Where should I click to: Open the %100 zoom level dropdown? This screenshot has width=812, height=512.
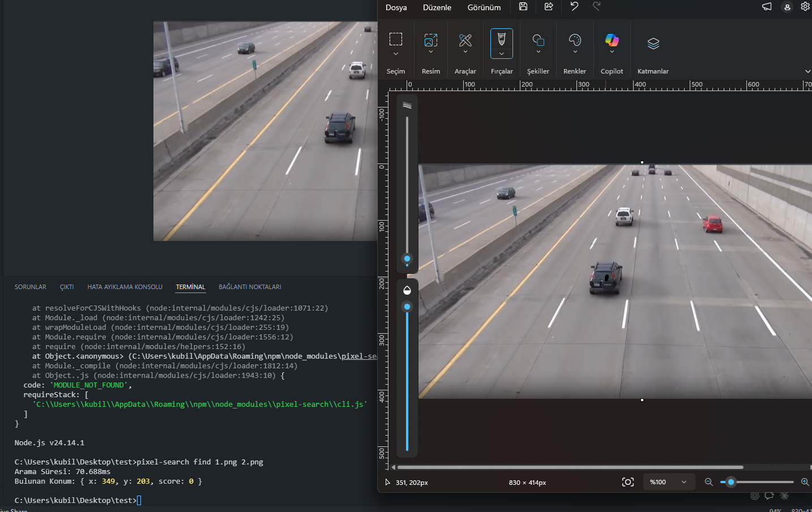coord(669,482)
